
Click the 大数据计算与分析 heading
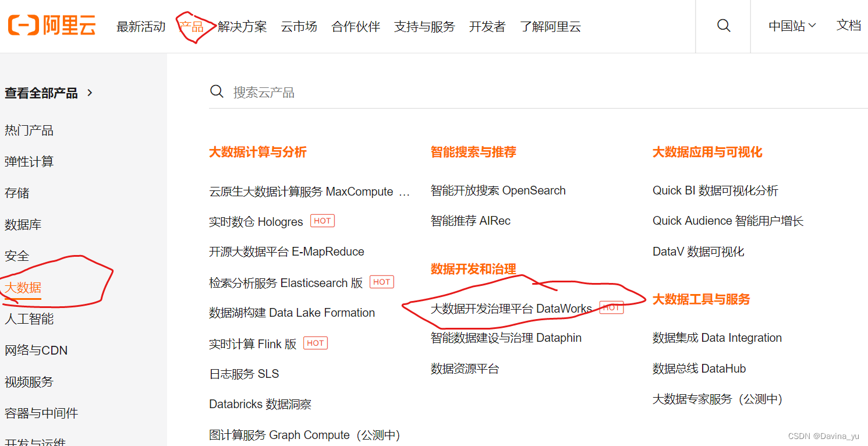tap(258, 152)
